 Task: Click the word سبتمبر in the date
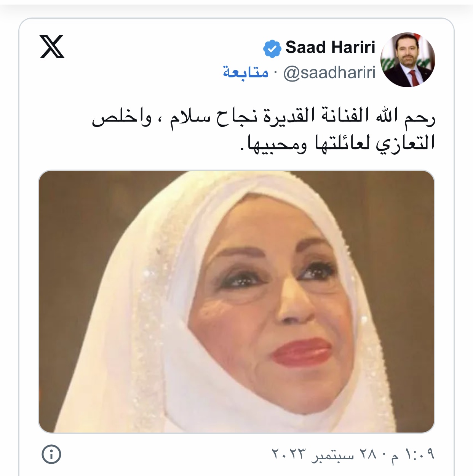coord(332,455)
